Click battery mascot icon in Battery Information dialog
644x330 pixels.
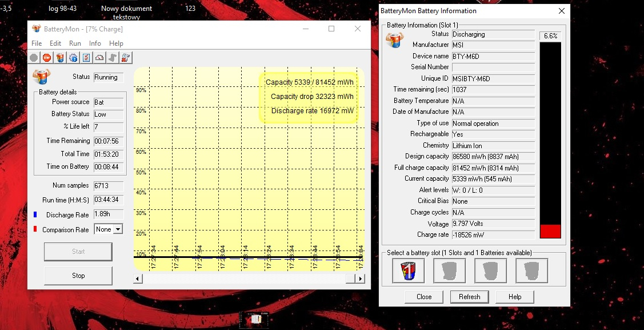pos(394,40)
